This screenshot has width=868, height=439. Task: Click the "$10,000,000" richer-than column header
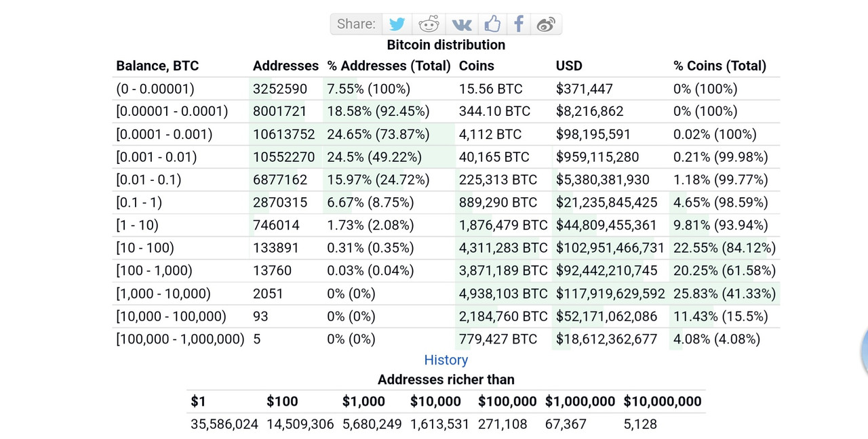coord(663,402)
